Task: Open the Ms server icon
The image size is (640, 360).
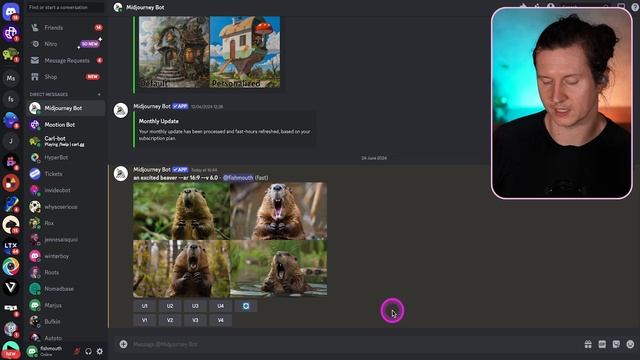Action: pyautogui.click(x=11, y=78)
